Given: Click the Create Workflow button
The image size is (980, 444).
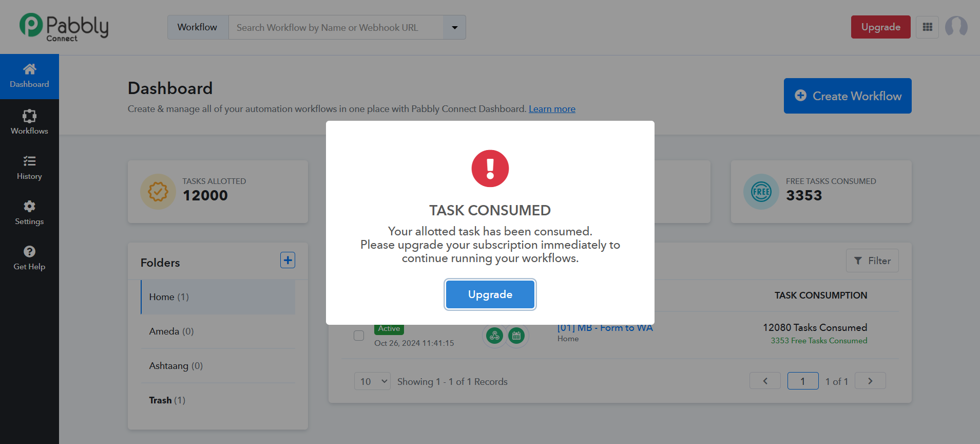Looking at the screenshot, I should [x=848, y=96].
